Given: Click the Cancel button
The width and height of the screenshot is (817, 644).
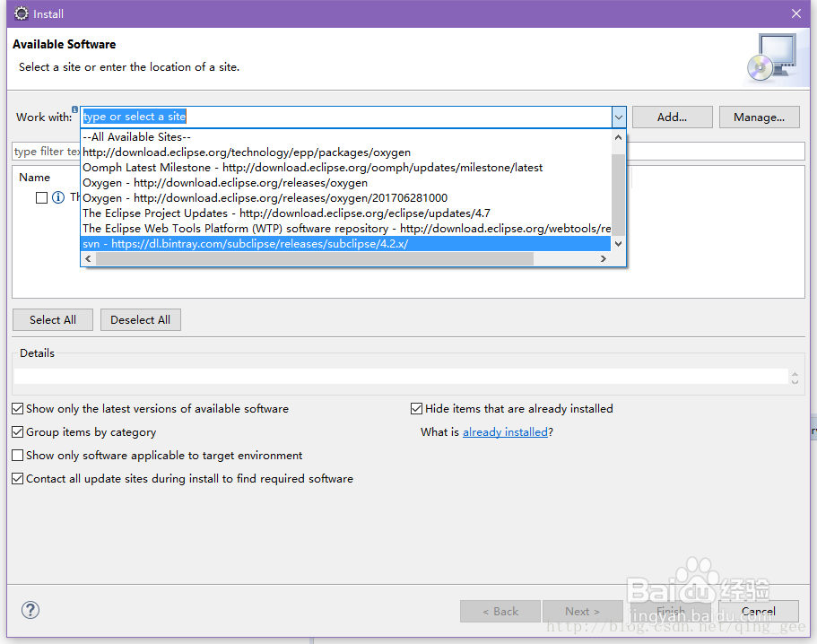Looking at the screenshot, I should point(759,611).
